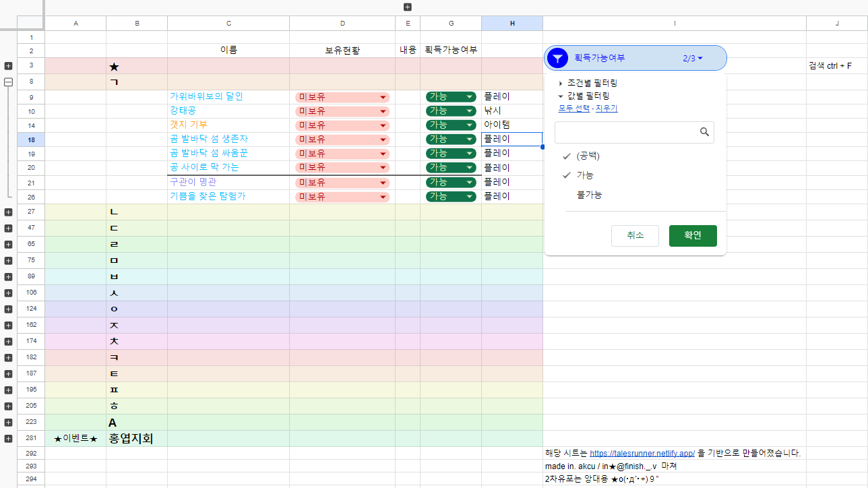The width and height of the screenshot is (868, 488).
Task: Select column H header
Action: pos(512,24)
